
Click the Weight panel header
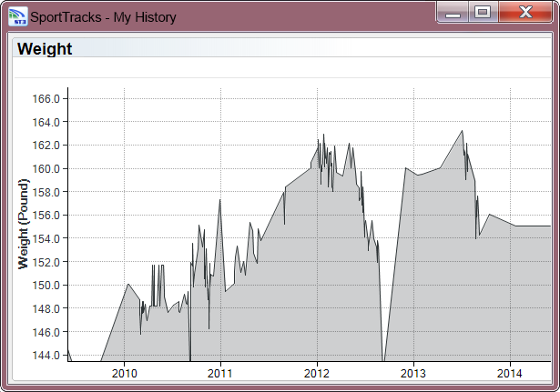click(281, 48)
